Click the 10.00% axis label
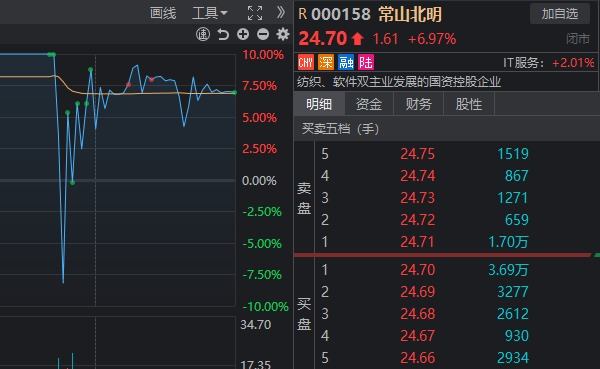Screen dimensions: 600x369 pos(263,55)
